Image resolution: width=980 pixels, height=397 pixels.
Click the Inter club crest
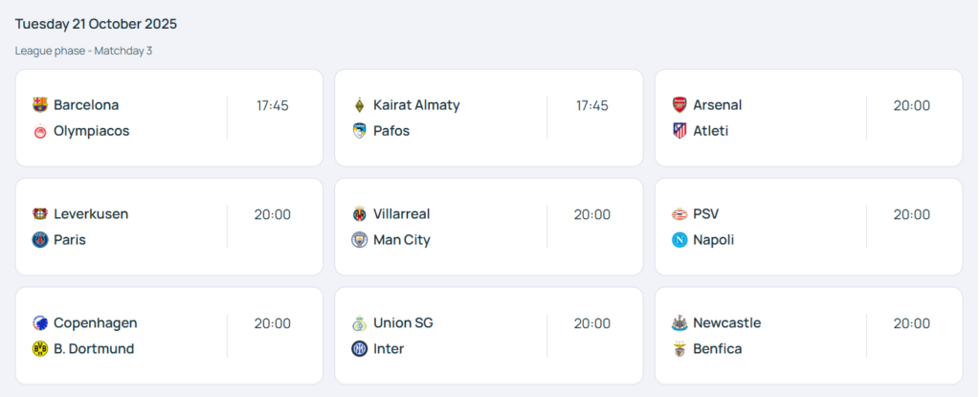click(359, 349)
